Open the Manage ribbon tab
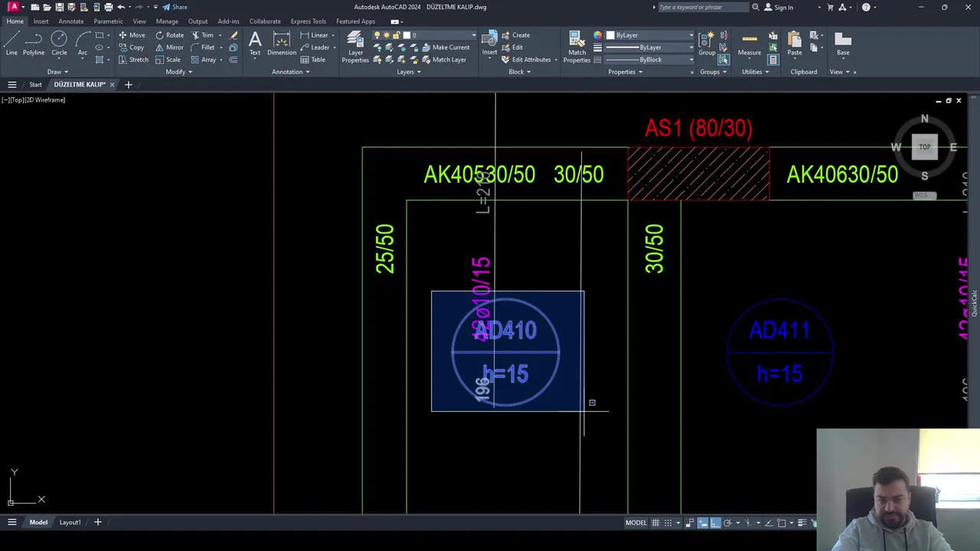Image resolution: width=980 pixels, height=551 pixels. coord(167,21)
